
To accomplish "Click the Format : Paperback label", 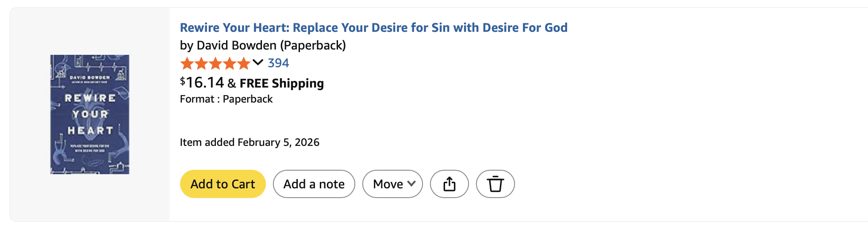I will 226,99.
